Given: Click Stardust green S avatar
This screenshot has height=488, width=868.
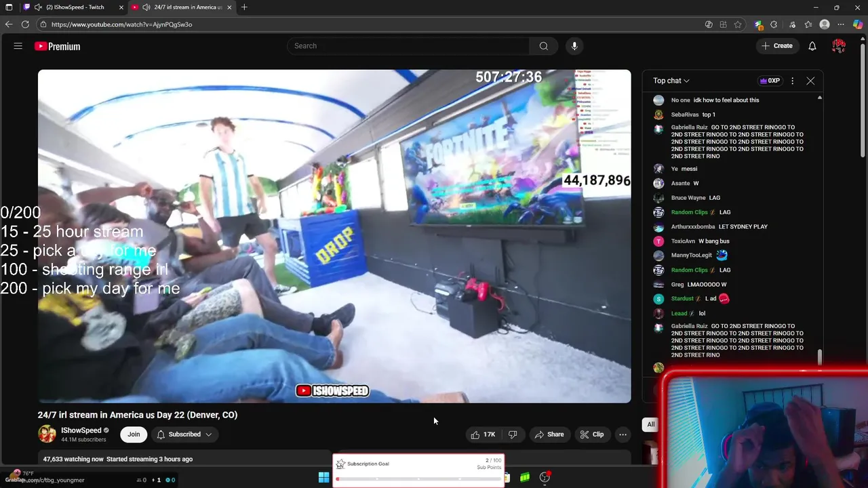Looking at the screenshot, I should pos(658,299).
